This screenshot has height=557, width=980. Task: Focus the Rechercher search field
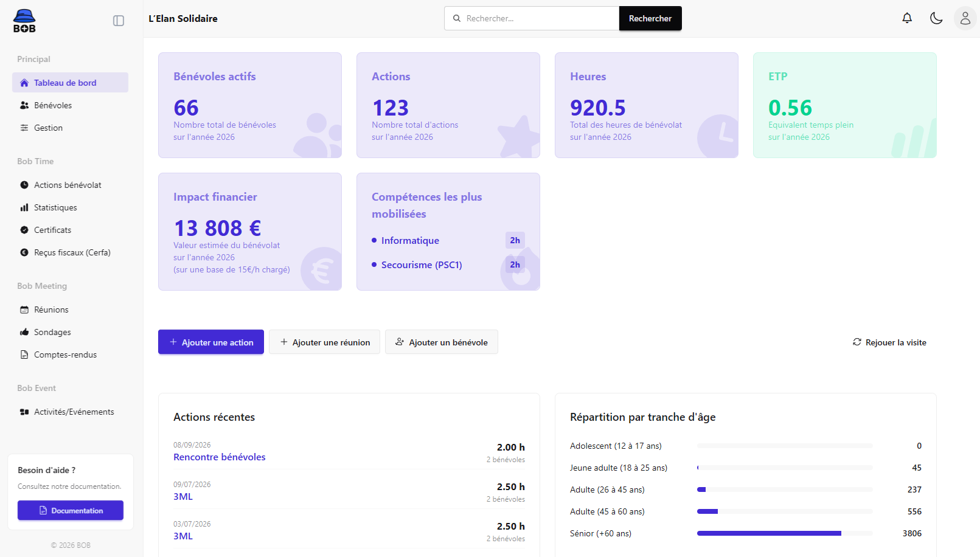click(532, 18)
